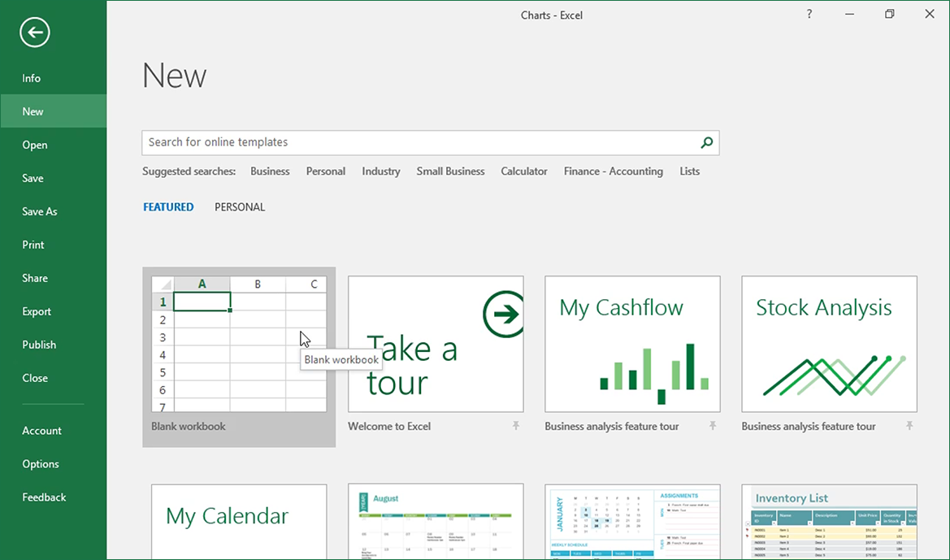This screenshot has width=950, height=560.
Task: Click the Finance - Accounting suggested search
Action: [x=613, y=171]
